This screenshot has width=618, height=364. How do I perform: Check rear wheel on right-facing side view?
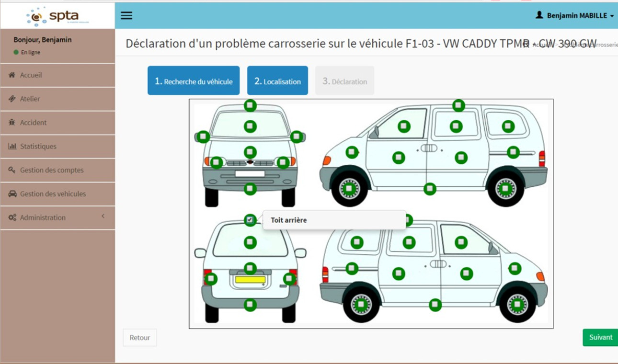coord(361,305)
